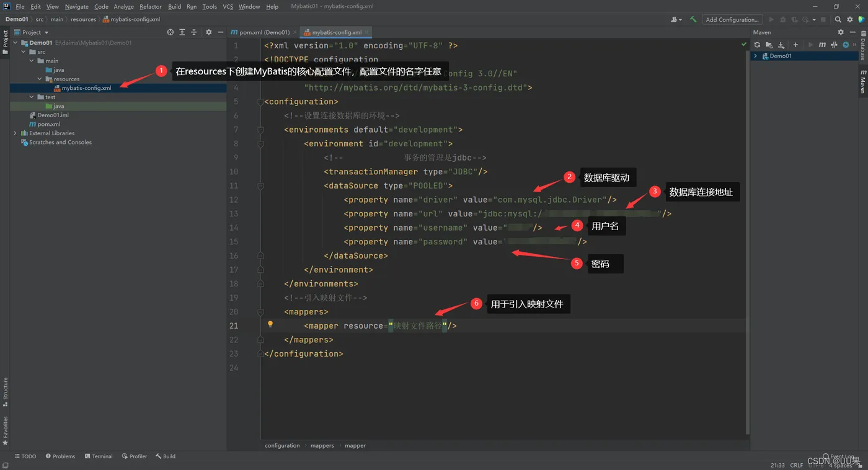Open the Build tool window
868x470 pixels.
pyautogui.click(x=166, y=456)
